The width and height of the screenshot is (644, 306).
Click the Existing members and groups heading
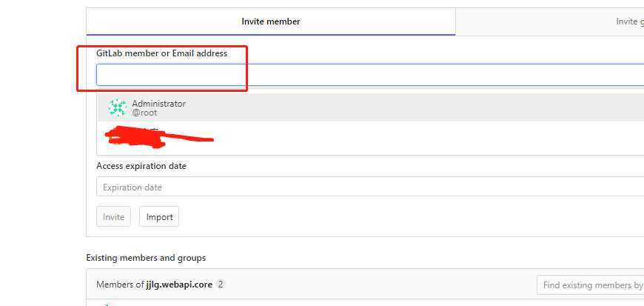(146, 258)
